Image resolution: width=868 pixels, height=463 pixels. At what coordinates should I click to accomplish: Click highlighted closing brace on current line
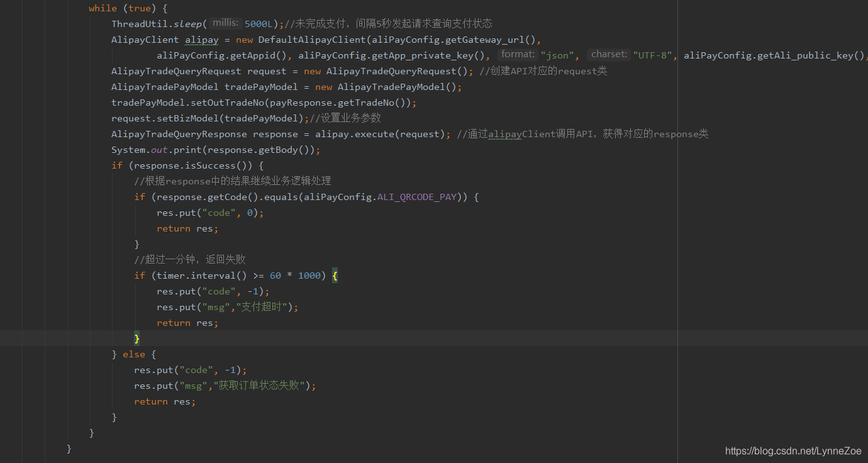pyautogui.click(x=136, y=338)
